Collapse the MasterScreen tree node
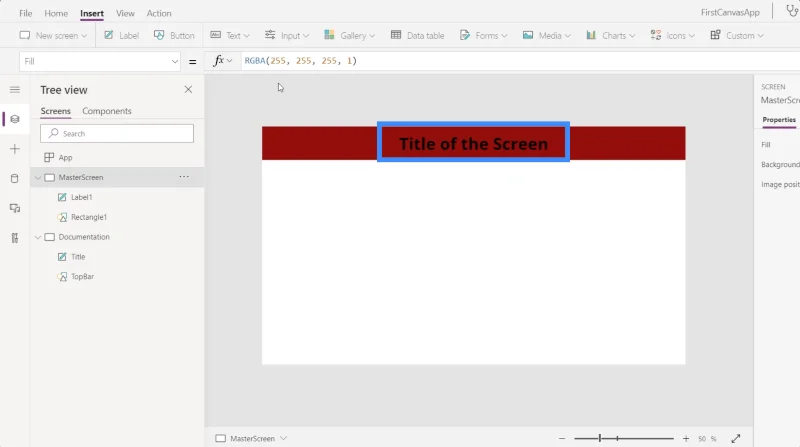Screen dimensions: 800x447 [38, 178]
